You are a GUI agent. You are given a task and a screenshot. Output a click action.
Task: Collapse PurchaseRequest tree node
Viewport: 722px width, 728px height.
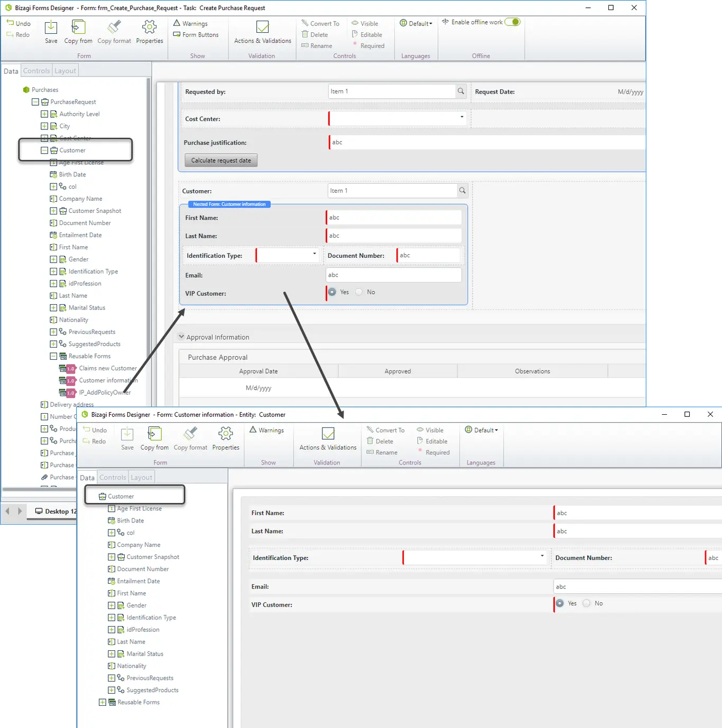tap(35, 102)
